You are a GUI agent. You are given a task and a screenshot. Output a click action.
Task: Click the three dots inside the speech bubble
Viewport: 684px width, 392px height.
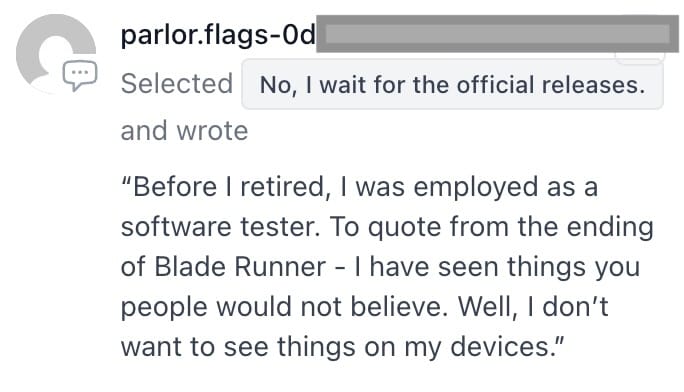pos(80,72)
